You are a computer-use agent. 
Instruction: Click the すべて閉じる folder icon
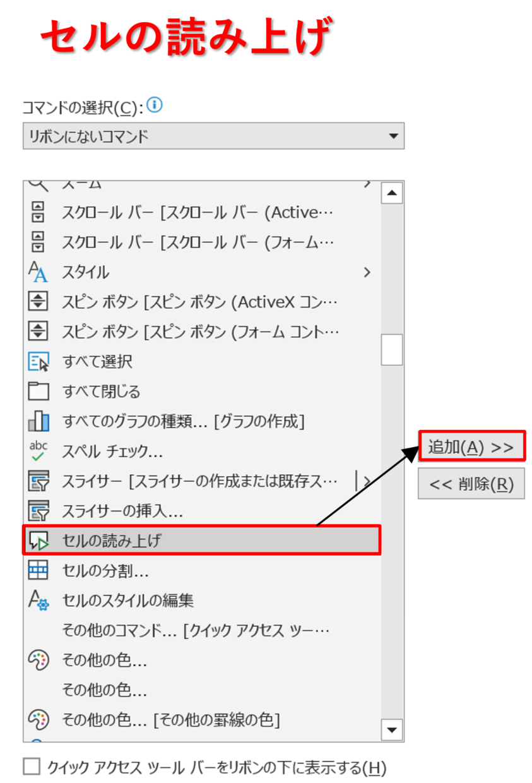(38, 391)
